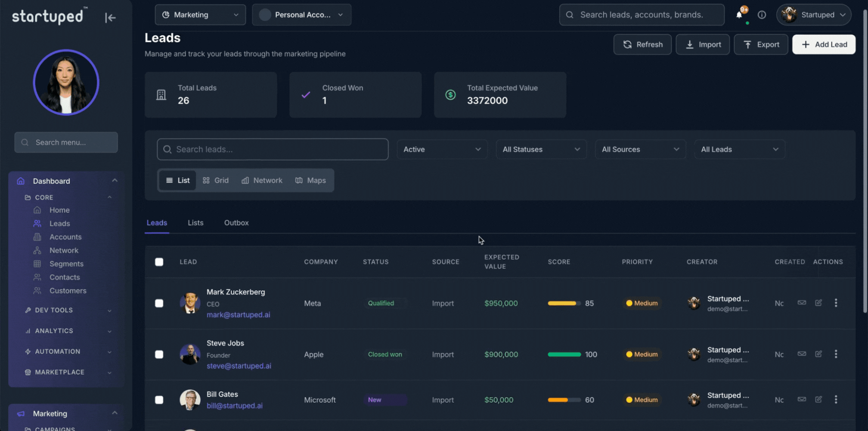Switch to the Lists tab
This screenshot has height=431, width=868.
pyautogui.click(x=195, y=223)
